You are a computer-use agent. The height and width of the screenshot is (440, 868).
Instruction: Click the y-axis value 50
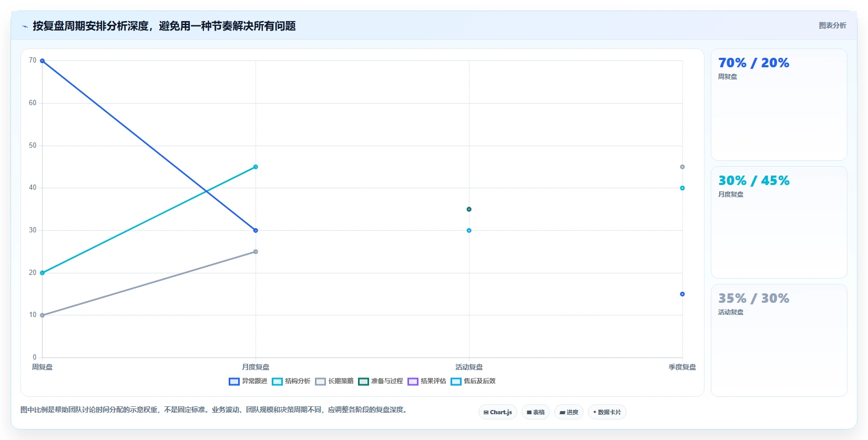pyautogui.click(x=33, y=146)
